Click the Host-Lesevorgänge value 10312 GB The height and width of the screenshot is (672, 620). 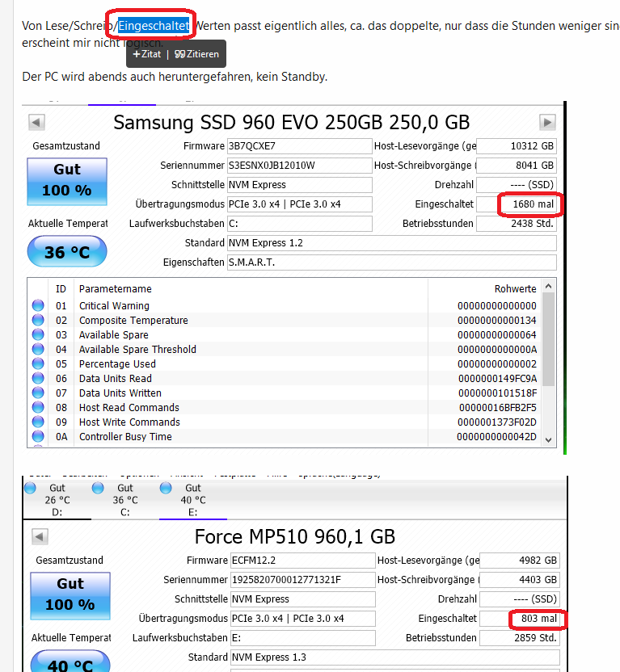517,146
